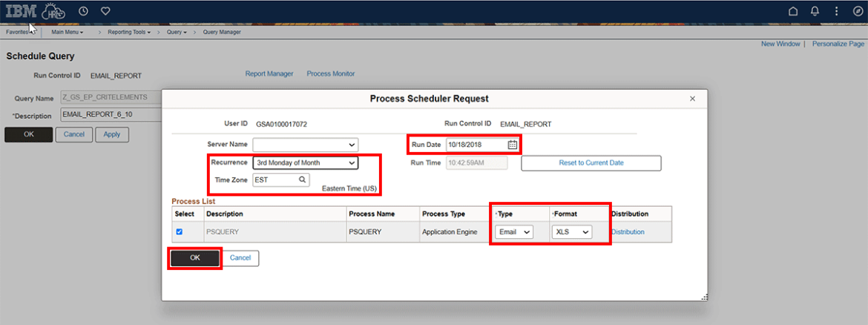Open the three-dot actions menu
868x325 pixels.
pyautogui.click(x=836, y=11)
